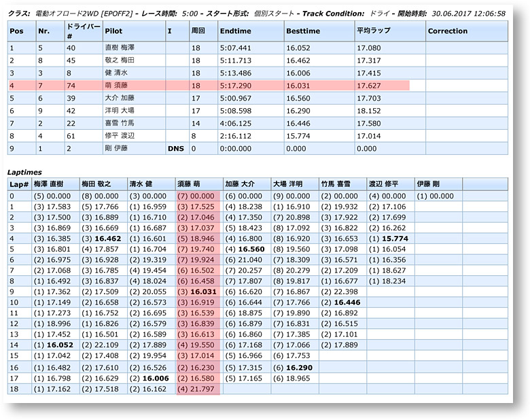Select pilot 洋明 大場 in results
530x420 pixels.
[120, 111]
